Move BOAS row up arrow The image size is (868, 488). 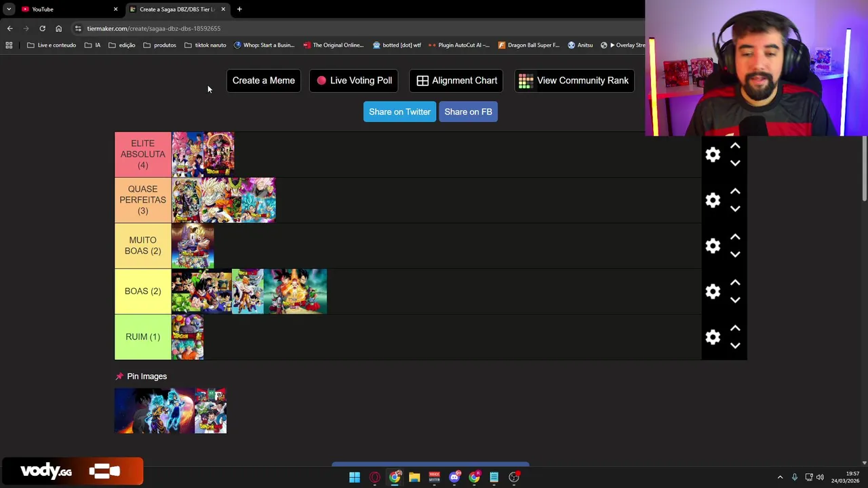coord(735,283)
